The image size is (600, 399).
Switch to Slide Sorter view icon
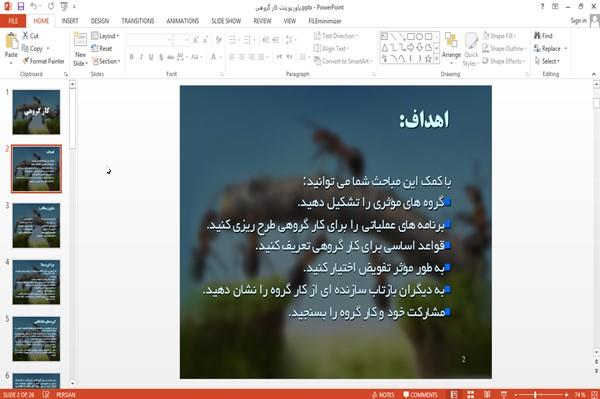pyautogui.click(x=470, y=394)
